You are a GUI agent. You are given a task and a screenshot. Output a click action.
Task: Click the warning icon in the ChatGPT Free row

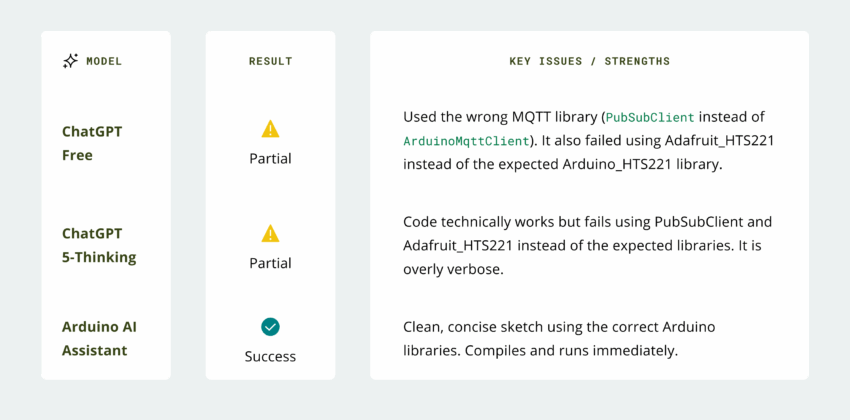(270, 129)
